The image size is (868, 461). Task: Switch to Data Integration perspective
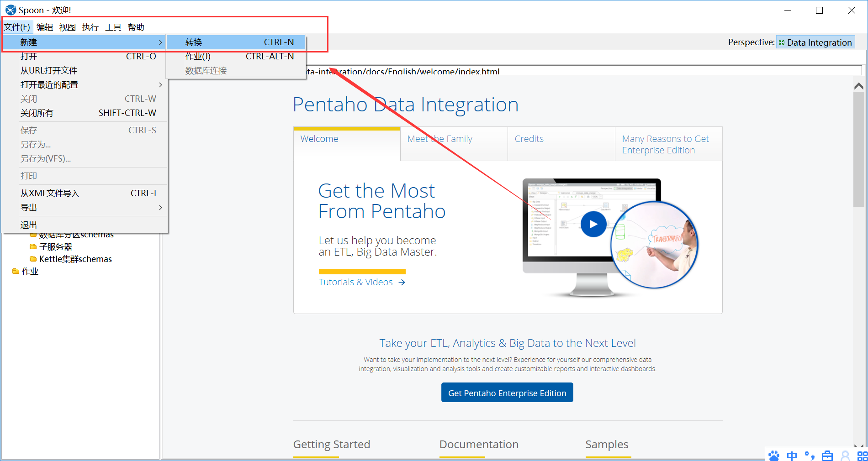tap(815, 42)
